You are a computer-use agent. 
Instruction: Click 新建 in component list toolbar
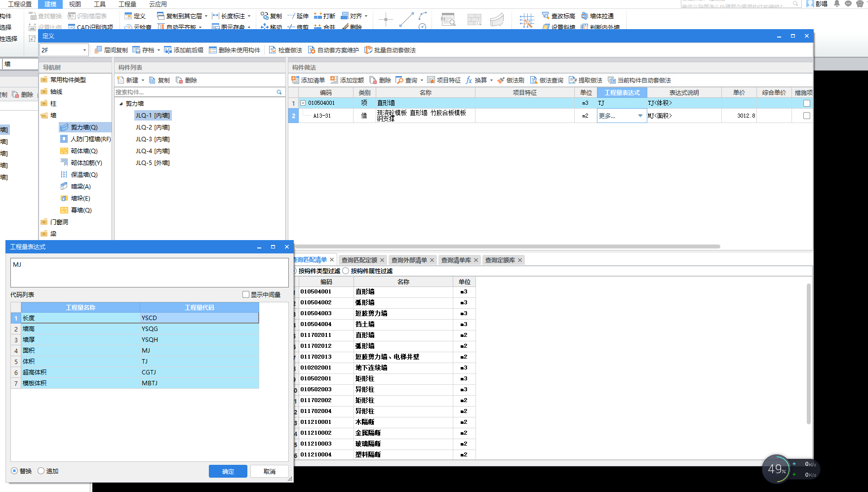[128, 80]
